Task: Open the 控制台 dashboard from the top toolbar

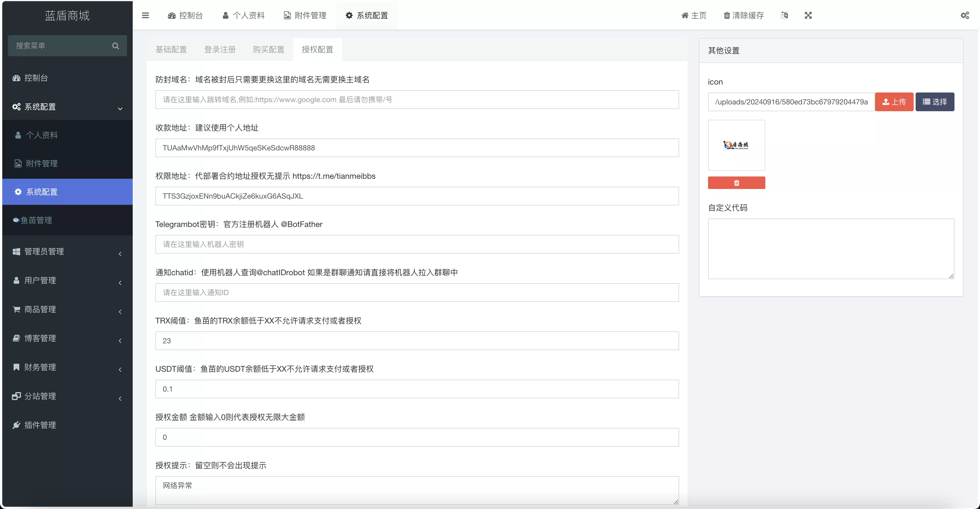Action: coord(185,15)
